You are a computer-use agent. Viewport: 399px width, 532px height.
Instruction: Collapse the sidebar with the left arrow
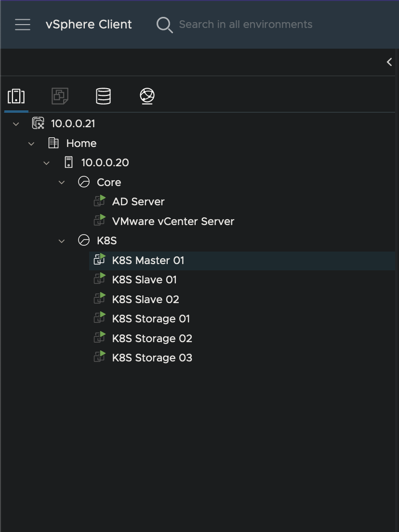tap(389, 62)
